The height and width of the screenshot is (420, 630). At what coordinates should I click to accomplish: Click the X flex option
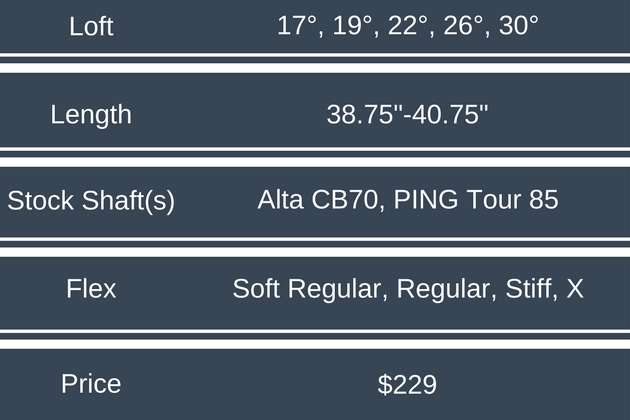tap(575, 290)
